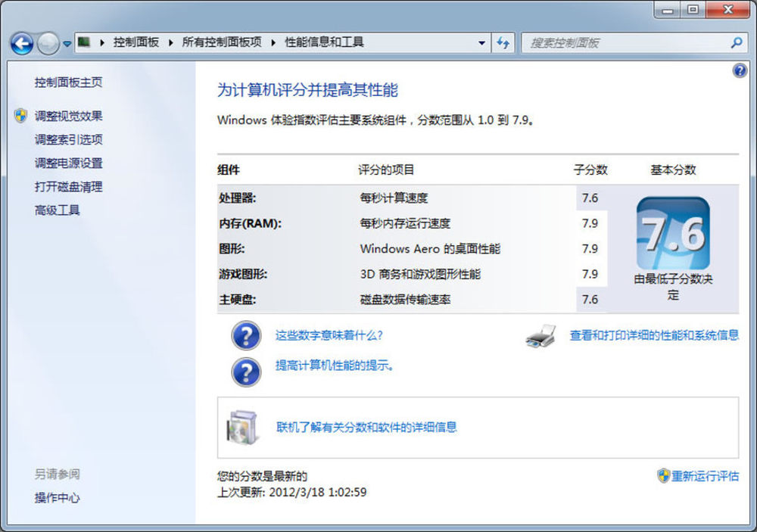Image resolution: width=757 pixels, height=532 pixels.
Task: Select 所有控制面板项 breadcrumb
Action: click(x=222, y=42)
